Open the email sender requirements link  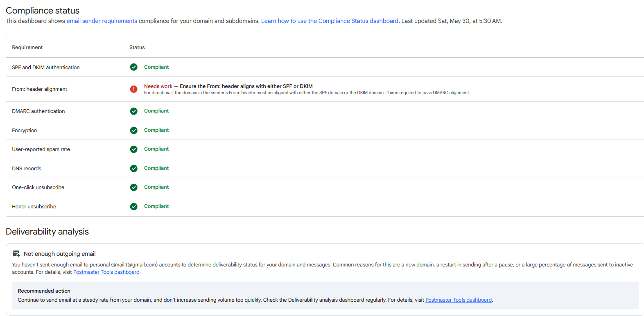click(x=102, y=21)
